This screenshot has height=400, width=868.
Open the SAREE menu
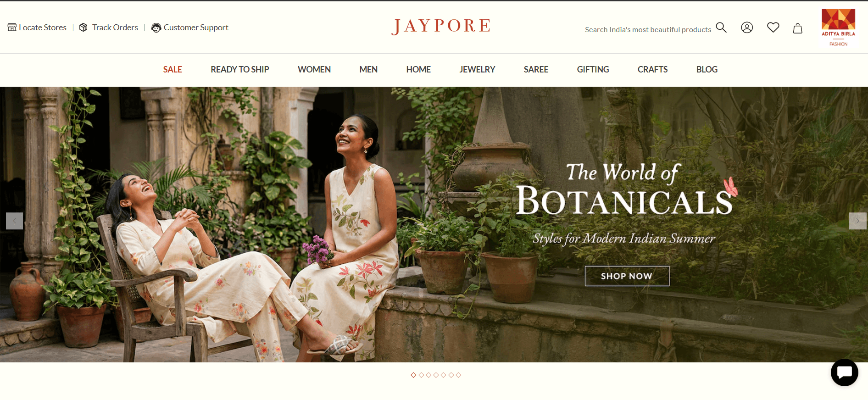(x=536, y=69)
